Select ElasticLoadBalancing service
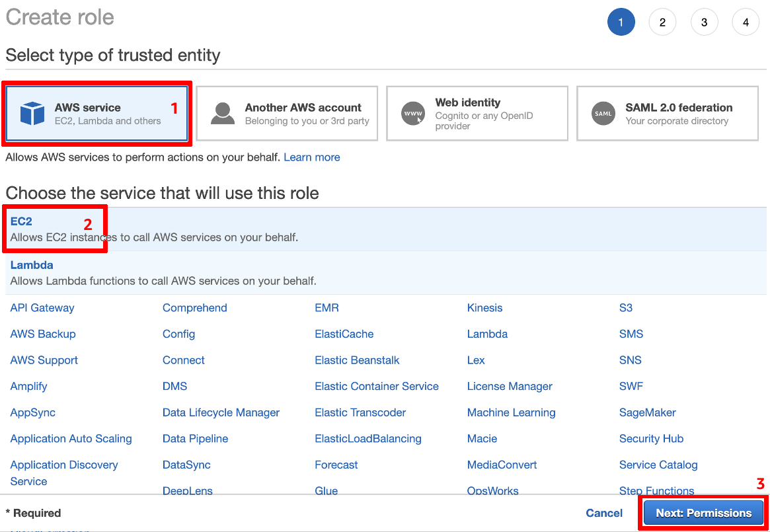This screenshot has width=770, height=532. 368,439
